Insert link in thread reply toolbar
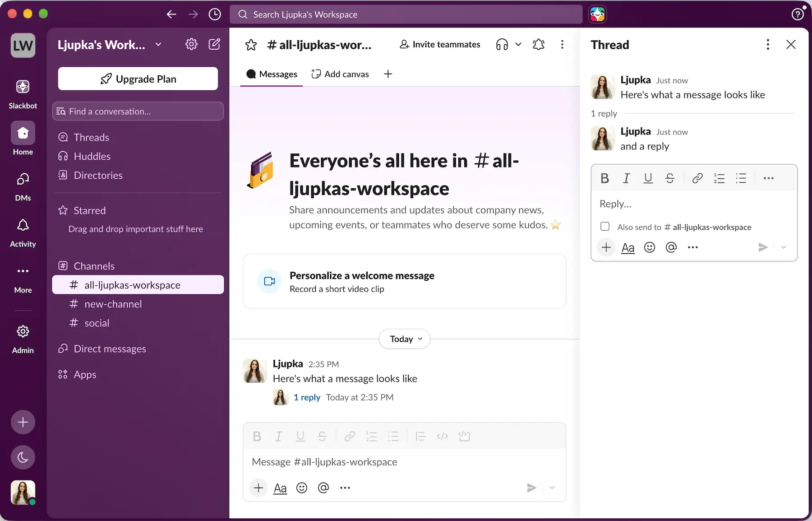This screenshot has width=812, height=521. coord(697,178)
